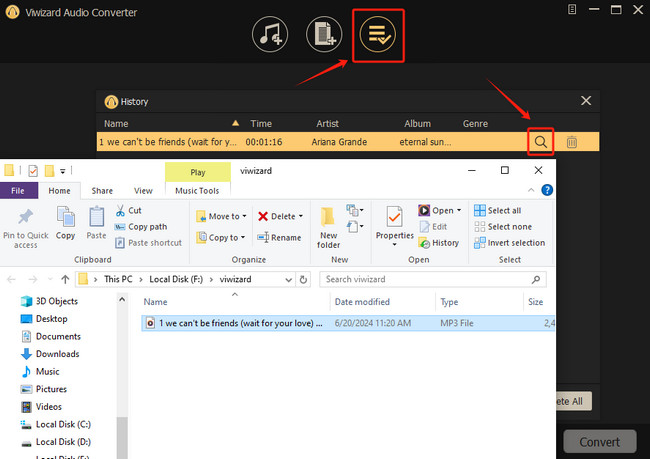This screenshot has height=459, width=650.
Task: Select Desktop in navigation pane
Action: coord(44,319)
